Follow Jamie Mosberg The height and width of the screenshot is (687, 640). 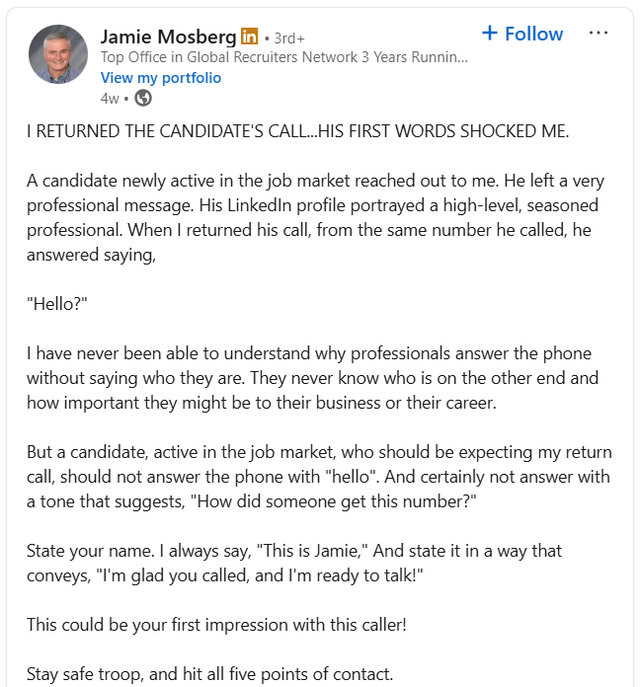pyautogui.click(x=522, y=34)
